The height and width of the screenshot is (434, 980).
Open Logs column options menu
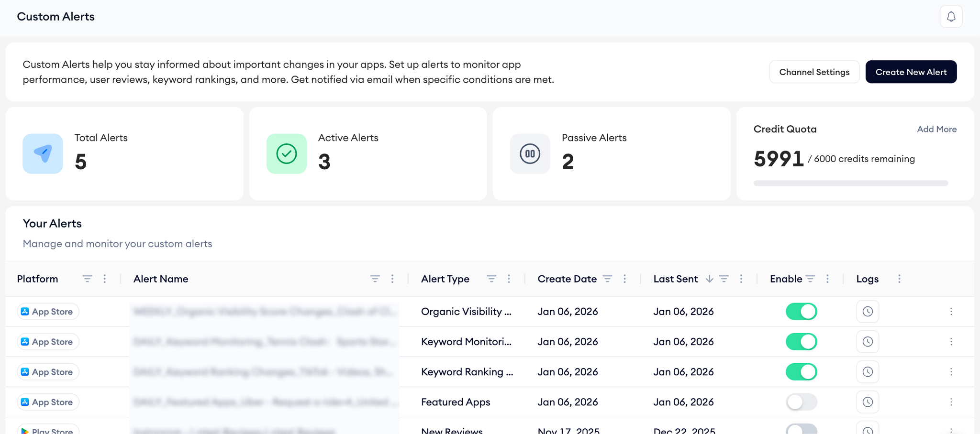tap(899, 279)
